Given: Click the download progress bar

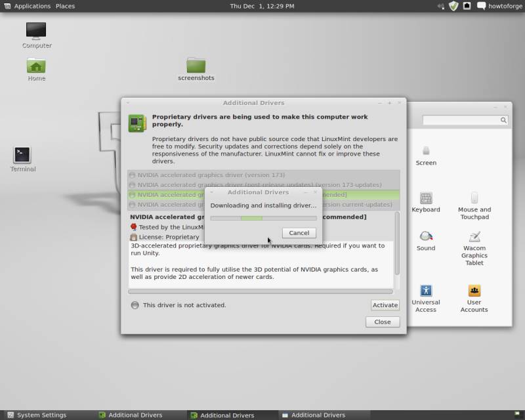Looking at the screenshot, I should [x=264, y=218].
